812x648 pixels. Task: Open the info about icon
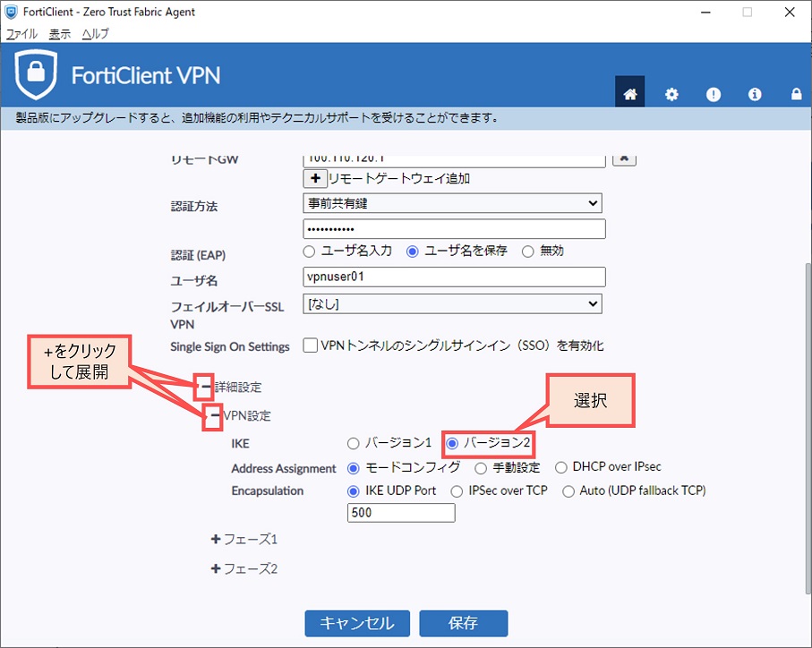coord(755,94)
